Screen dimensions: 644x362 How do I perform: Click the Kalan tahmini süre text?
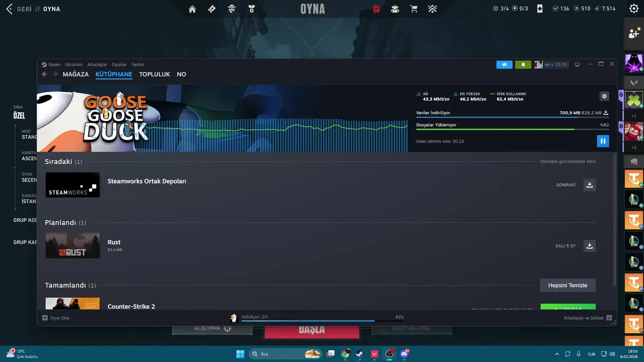[440, 141]
